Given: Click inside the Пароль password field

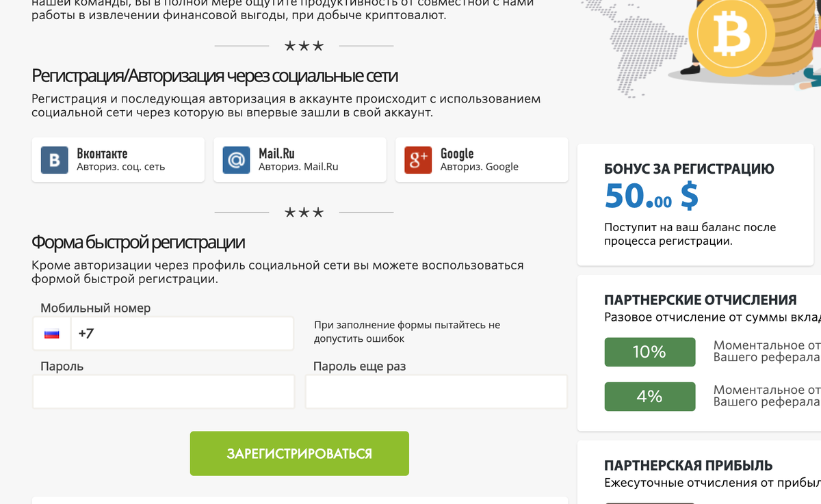Looking at the screenshot, I should click(x=163, y=391).
